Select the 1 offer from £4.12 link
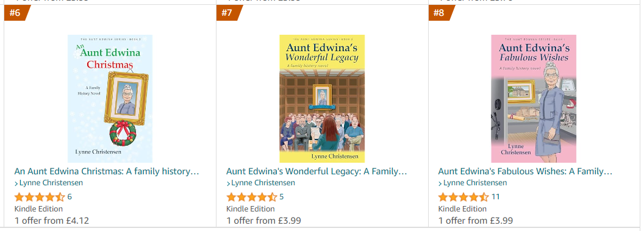644x231 pixels. coord(52,221)
